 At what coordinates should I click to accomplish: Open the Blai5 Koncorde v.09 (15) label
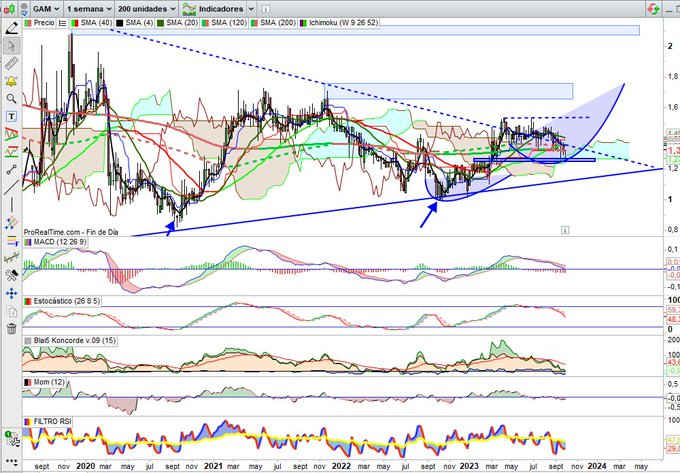pyautogui.click(x=75, y=341)
